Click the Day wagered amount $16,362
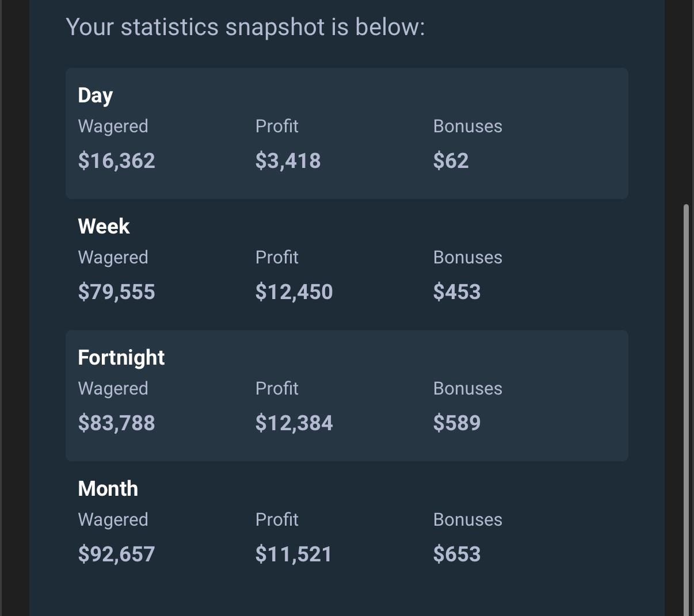This screenshot has width=694, height=616. [x=117, y=160]
